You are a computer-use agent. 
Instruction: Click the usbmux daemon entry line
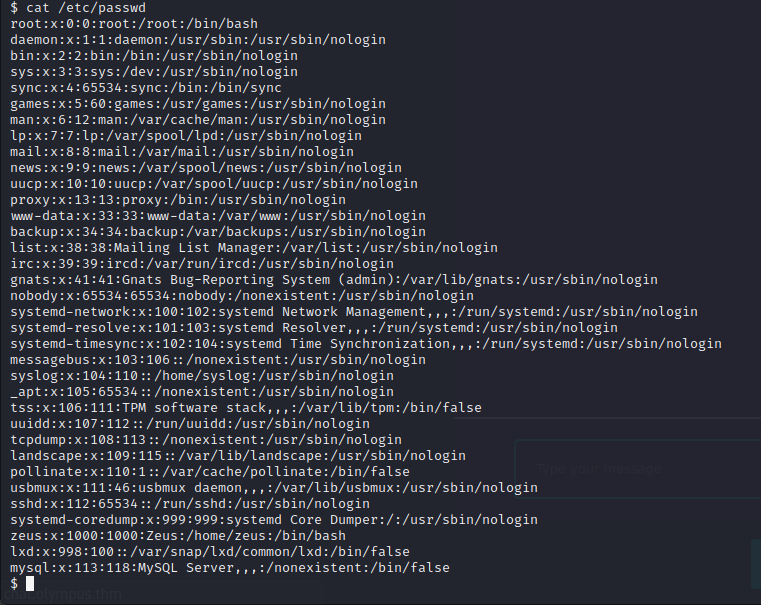click(274, 487)
